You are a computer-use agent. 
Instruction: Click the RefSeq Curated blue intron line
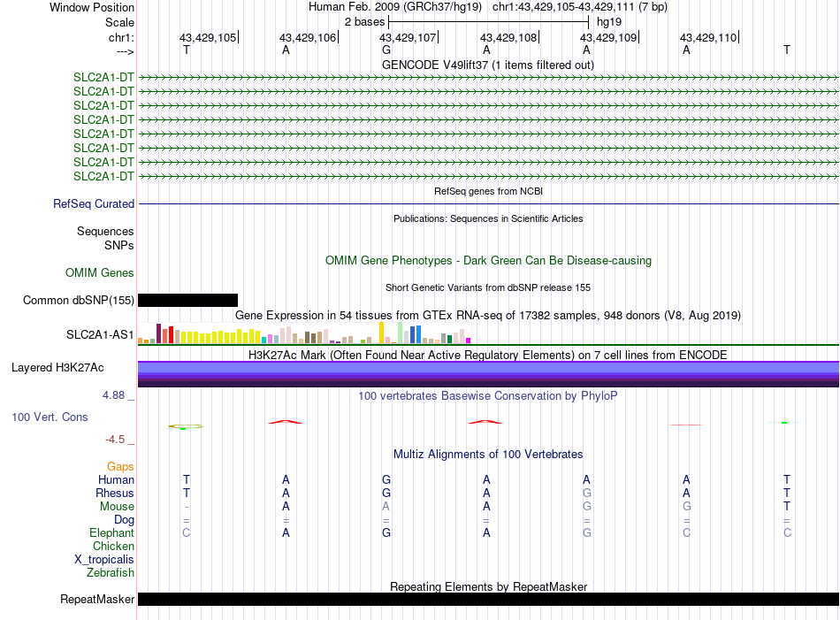488,203
